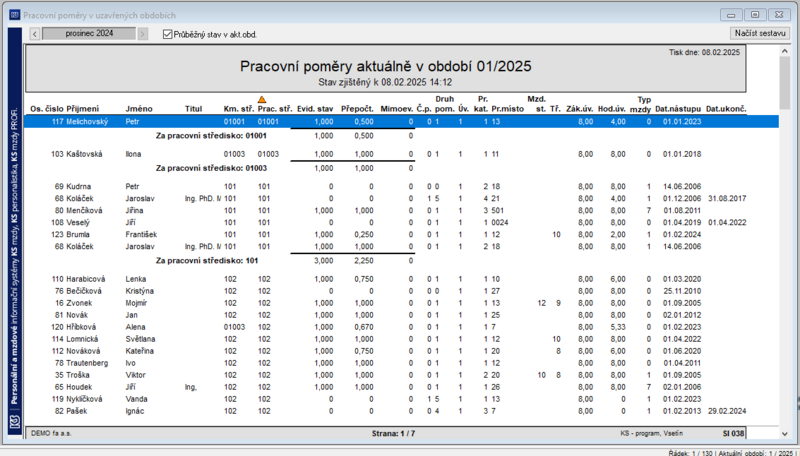Click the KS app icon in title bar

pyautogui.click(x=15, y=15)
